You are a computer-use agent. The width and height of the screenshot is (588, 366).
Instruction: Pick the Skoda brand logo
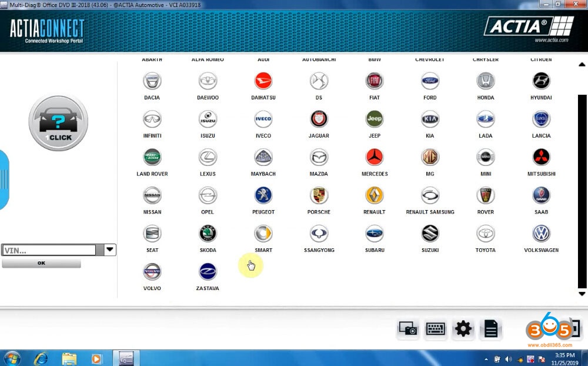point(208,234)
